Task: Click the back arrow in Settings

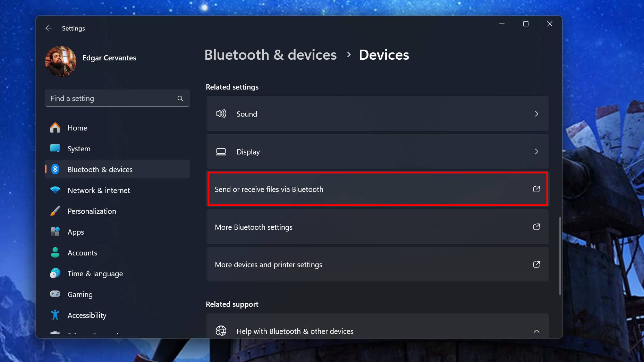Action: pyautogui.click(x=49, y=28)
